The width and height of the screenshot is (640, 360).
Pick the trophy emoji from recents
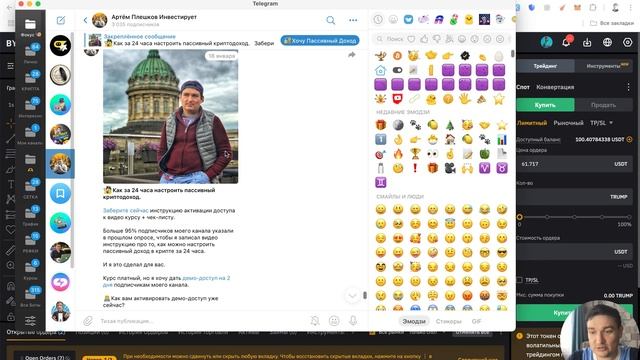[415, 154]
